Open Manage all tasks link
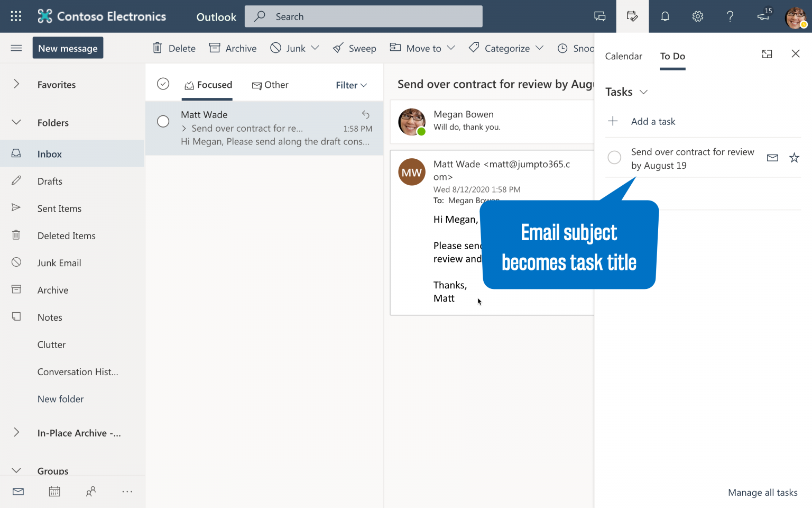This screenshot has width=812, height=508. point(763,492)
